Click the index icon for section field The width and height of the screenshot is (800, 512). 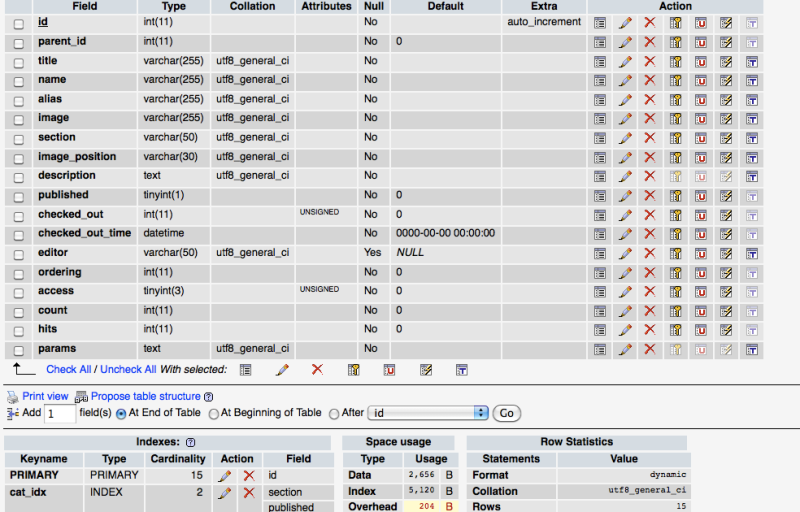coord(726,138)
